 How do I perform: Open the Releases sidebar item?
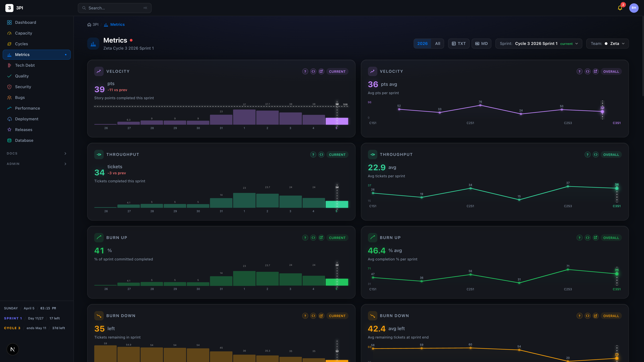click(x=23, y=130)
